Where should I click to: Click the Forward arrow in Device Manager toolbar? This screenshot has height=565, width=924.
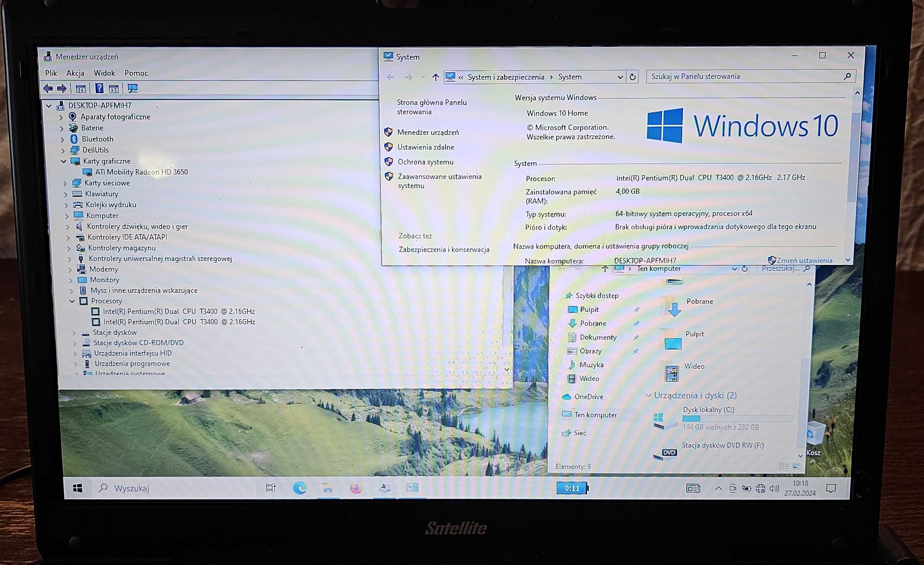62,89
